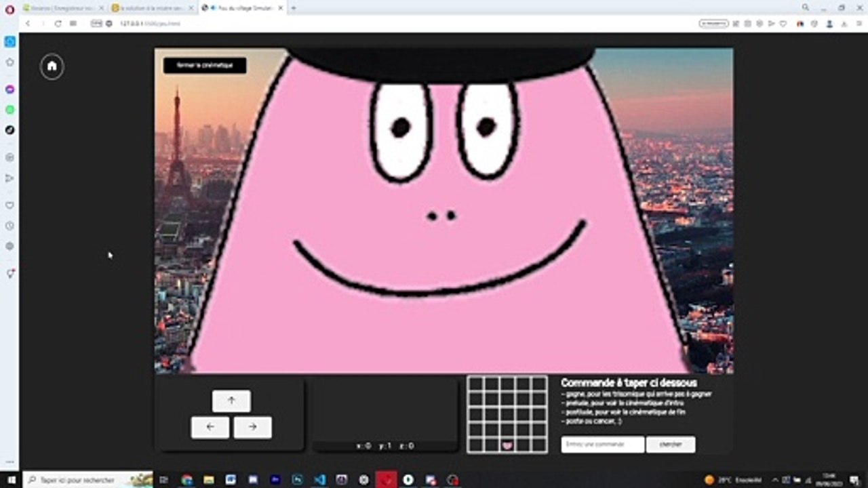Open Windows Task View
The height and width of the screenshot is (488, 868).
[163, 480]
